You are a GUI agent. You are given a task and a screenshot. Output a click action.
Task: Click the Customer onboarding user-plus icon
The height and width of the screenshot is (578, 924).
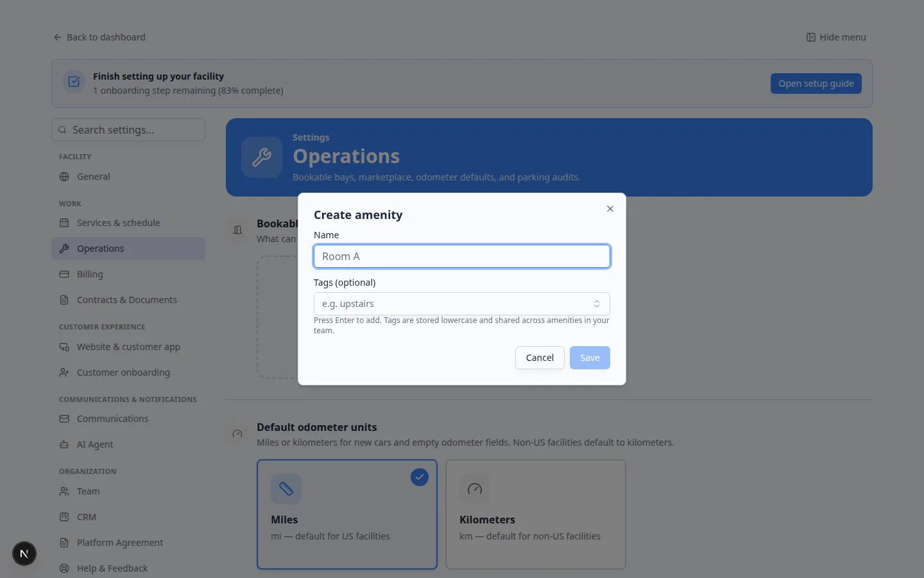[64, 372]
